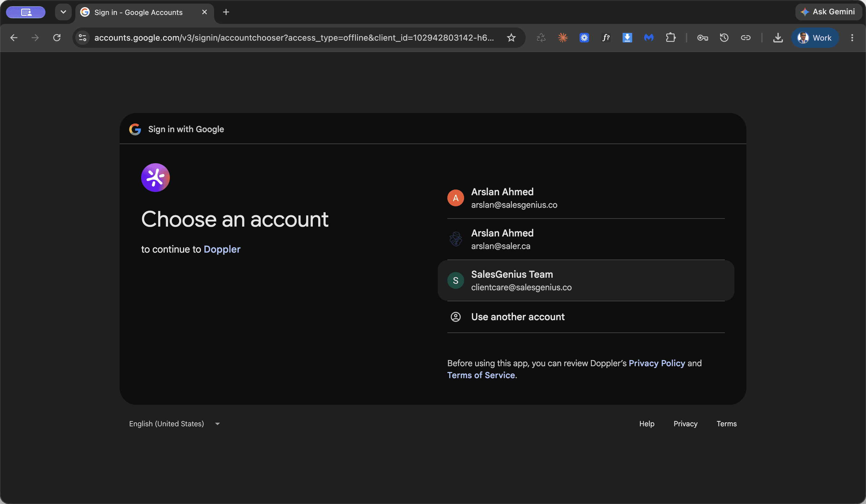Click the person icon beside Use another account

coord(456,317)
